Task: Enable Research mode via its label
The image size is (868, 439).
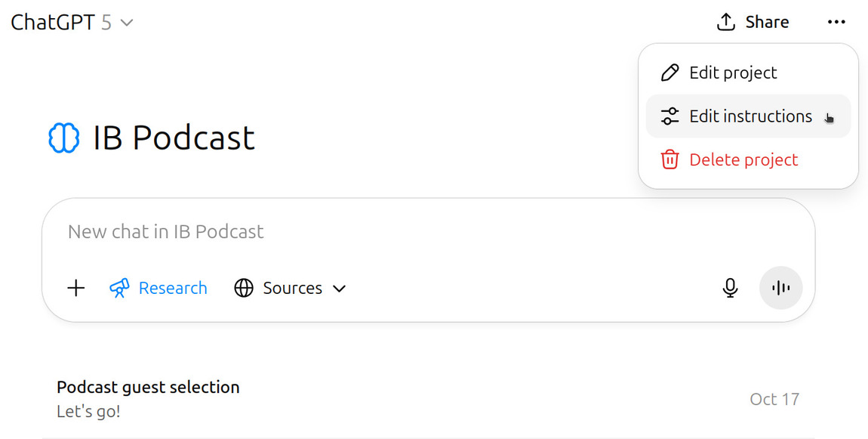Action: [173, 288]
